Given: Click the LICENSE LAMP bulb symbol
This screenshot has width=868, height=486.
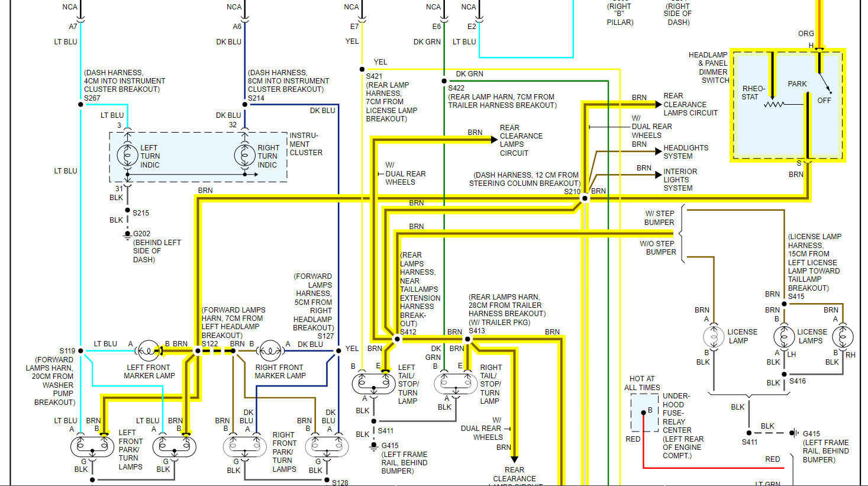Looking at the screenshot, I should click(x=713, y=336).
